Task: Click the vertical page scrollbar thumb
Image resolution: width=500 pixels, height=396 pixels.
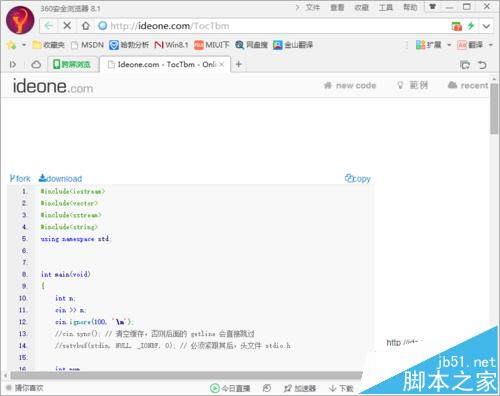Action: pos(494,109)
